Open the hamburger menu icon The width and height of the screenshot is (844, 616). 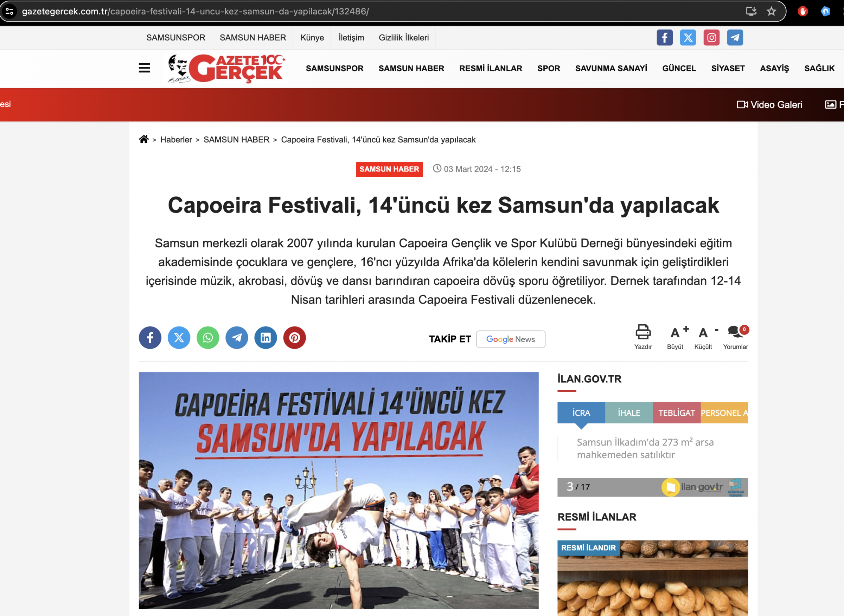pyautogui.click(x=145, y=68)
